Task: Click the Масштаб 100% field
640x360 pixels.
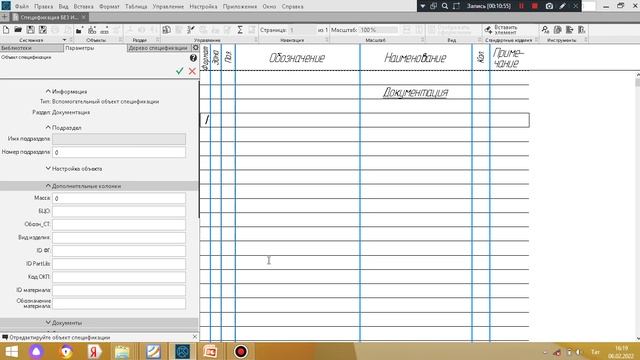Action: [378, 30]
